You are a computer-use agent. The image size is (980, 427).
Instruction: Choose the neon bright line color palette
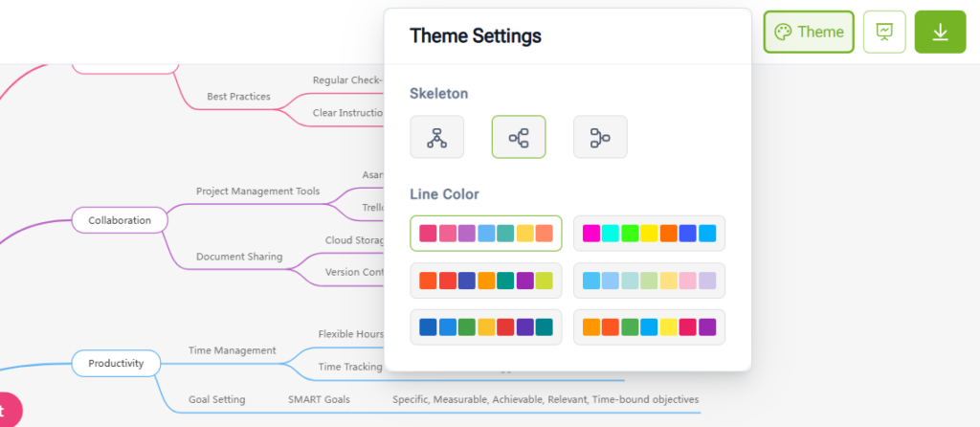click(649, 234)
